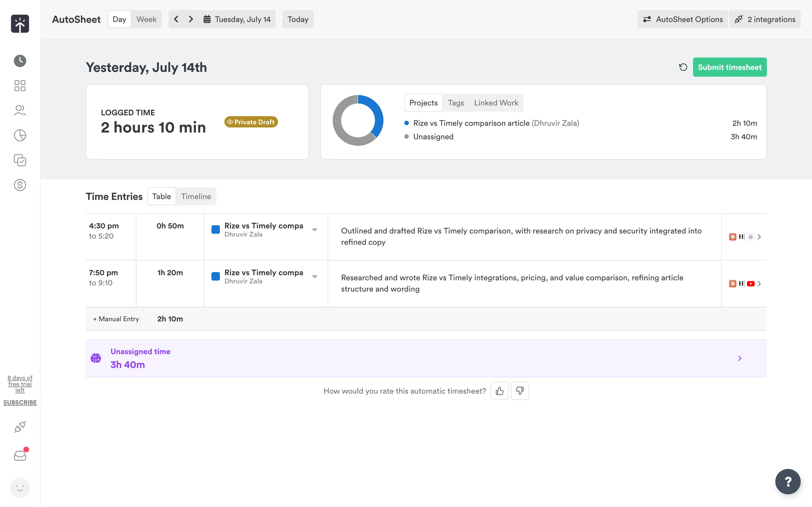Viewport: 812px width, 507px height.
Task: Click the orange app icon in 4:30 pm entry
Action: [732, 237]
